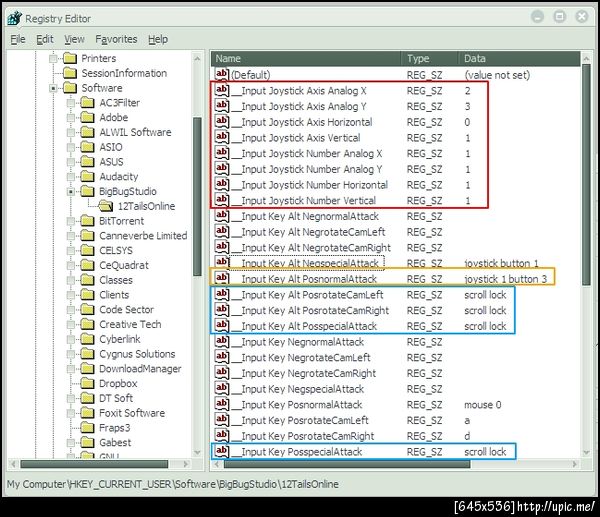Click icon of Input Key NegnormalAttack
Viewport: 600px width, 517px height.
point(222,341)
